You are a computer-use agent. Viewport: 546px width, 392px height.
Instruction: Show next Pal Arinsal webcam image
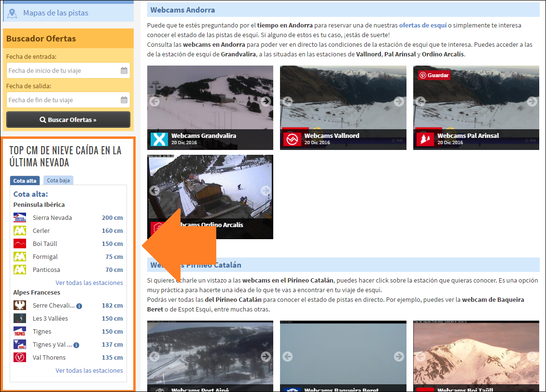pyautogui.click(x=532, y=101)
